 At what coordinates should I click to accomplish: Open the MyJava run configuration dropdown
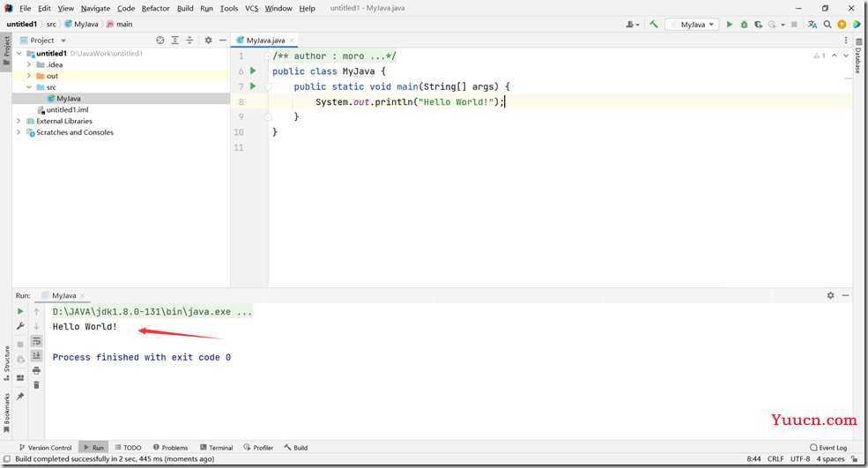point(692,25)
